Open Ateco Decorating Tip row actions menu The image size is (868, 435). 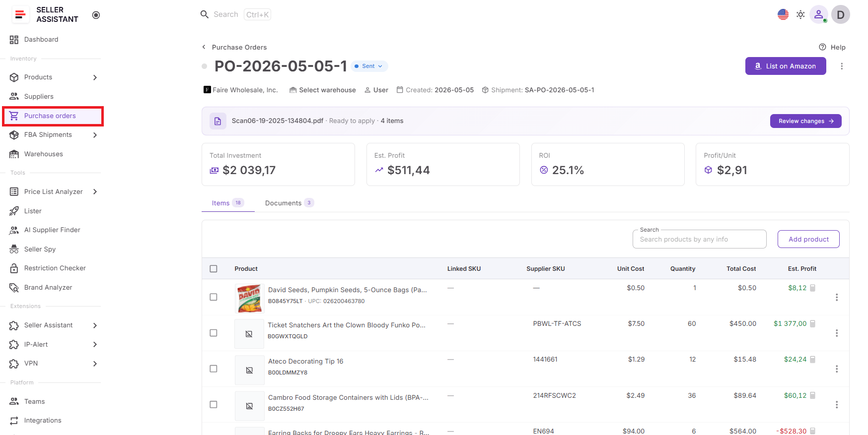(x=837, y=369)
